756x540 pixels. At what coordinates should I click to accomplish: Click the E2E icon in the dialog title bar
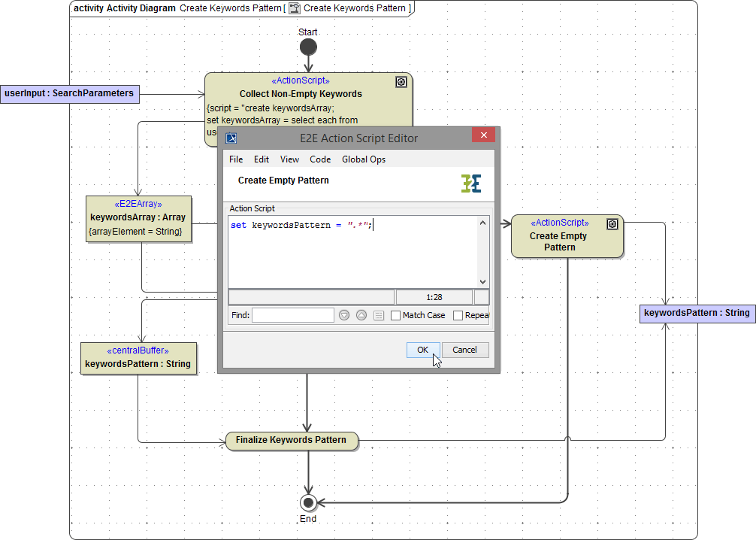(x=231, y=136)
